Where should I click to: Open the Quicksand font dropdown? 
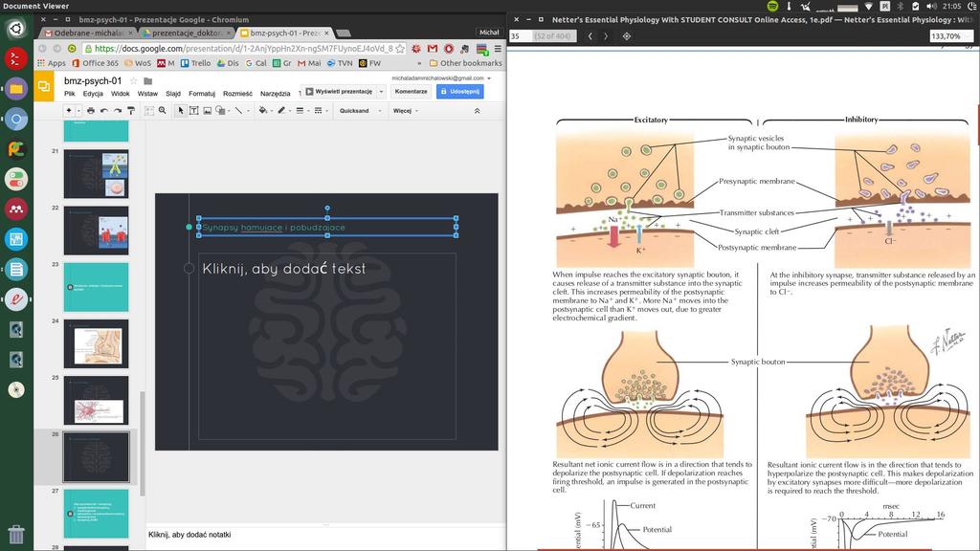point(360,111)
